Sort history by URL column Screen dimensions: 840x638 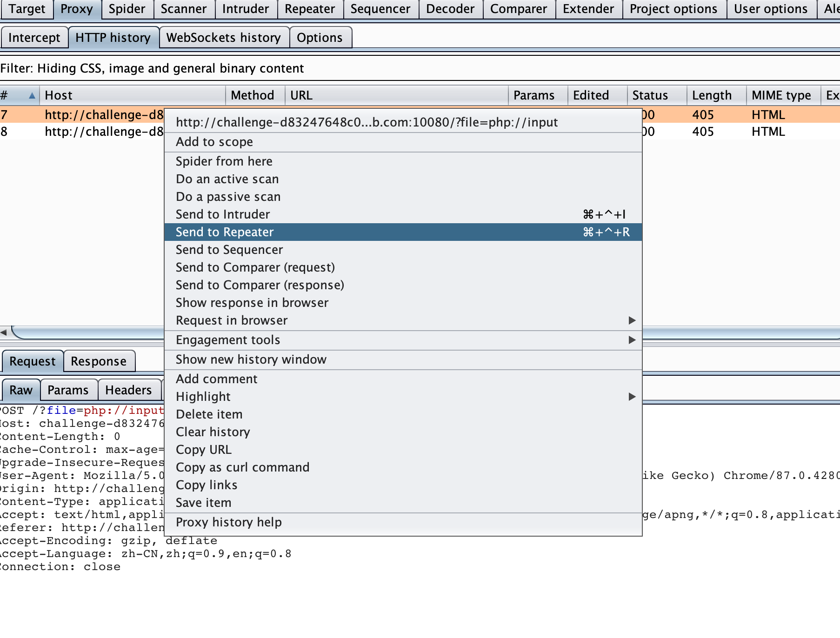(397, 95)
